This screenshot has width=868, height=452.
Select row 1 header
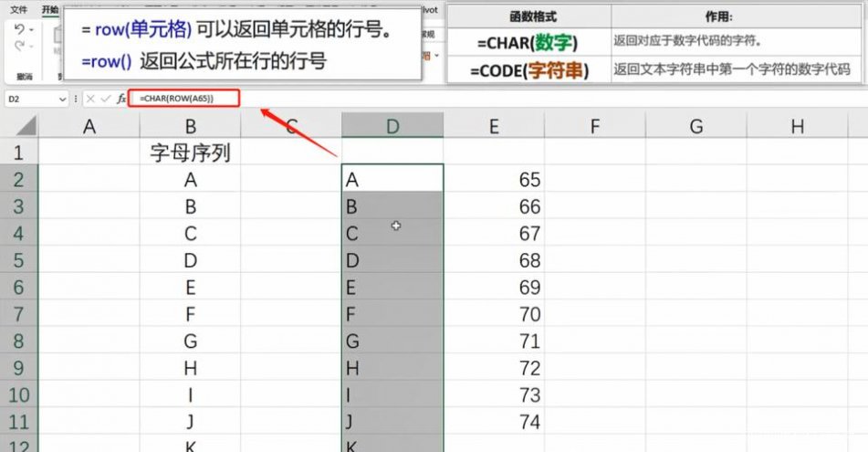(19, 152)
